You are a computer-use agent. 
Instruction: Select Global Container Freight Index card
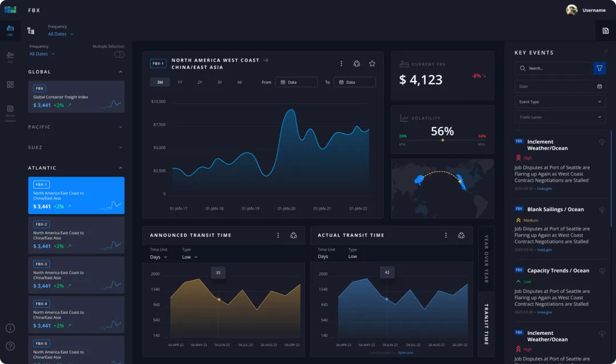click(x=76, y=96)
